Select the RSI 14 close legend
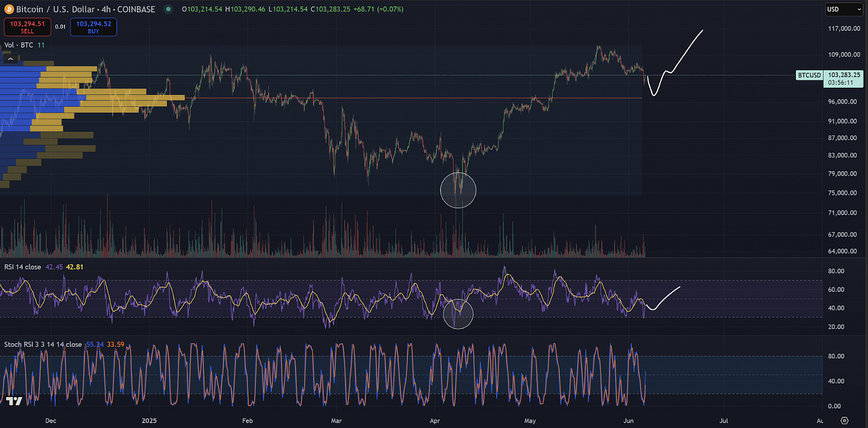The image size is (868, 428). pos(23,267)
